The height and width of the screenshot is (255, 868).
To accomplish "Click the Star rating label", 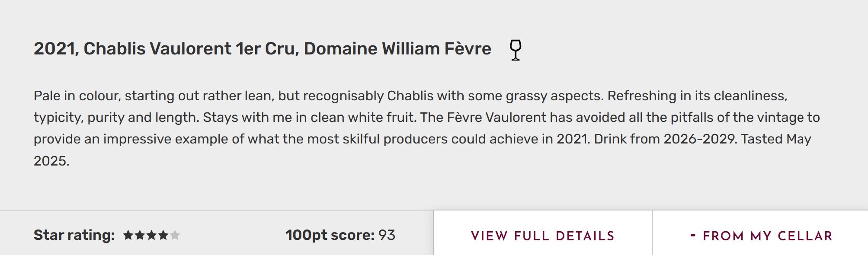I will point(74,235).
